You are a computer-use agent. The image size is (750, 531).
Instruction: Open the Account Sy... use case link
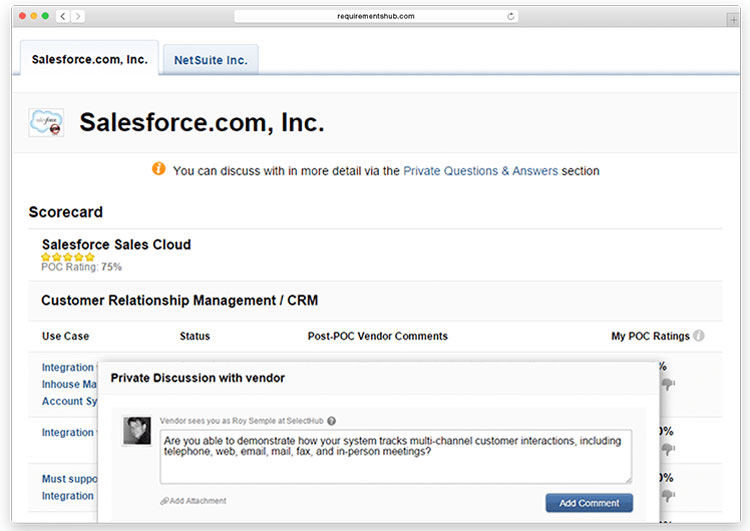click(x=69, y=401)
